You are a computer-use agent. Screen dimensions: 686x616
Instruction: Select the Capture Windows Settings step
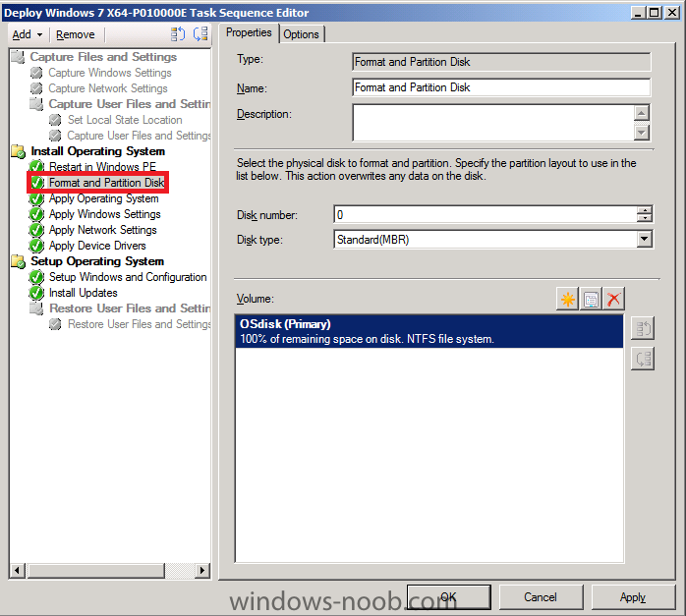coord(110,73)
